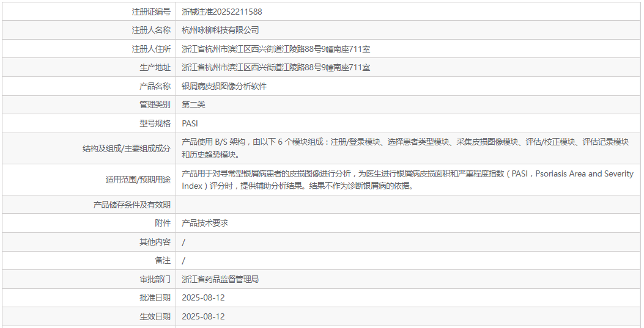The height and width of the screenshot is (328, 644).
Task: Click the date value in the 批准日期 row
Action: [x=204, y=297]
